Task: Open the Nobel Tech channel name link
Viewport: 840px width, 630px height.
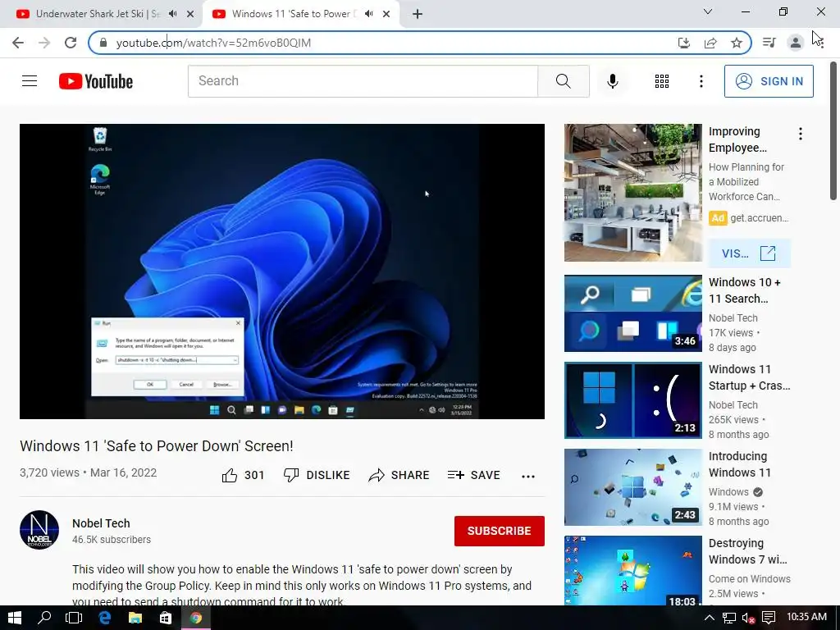Action: pyautogui.click(x=101, y=523)
